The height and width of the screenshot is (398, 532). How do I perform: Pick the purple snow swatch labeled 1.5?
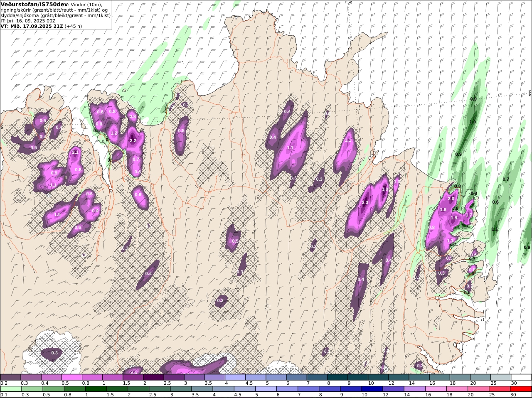pos(133,377)
